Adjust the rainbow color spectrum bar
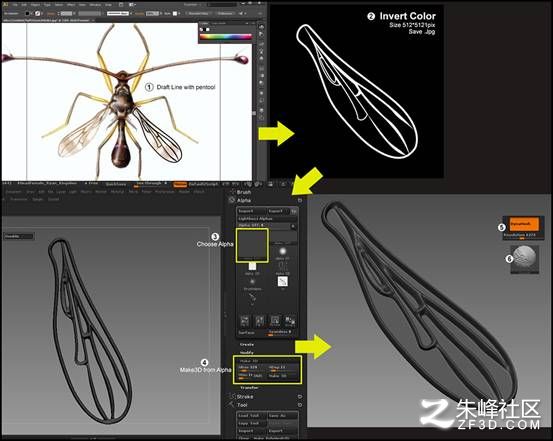Screen dimensions: 553x441 tap(226, 36)
